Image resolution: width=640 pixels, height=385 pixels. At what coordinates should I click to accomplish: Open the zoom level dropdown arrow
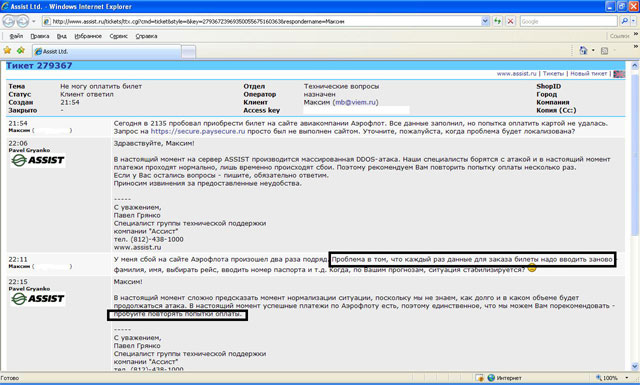pyautogui.click(x=627, y=378)
